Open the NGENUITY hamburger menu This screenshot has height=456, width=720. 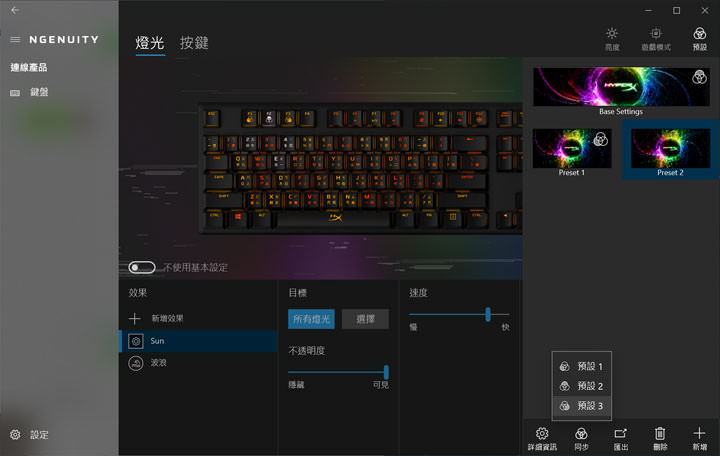[x=15, y=40]
